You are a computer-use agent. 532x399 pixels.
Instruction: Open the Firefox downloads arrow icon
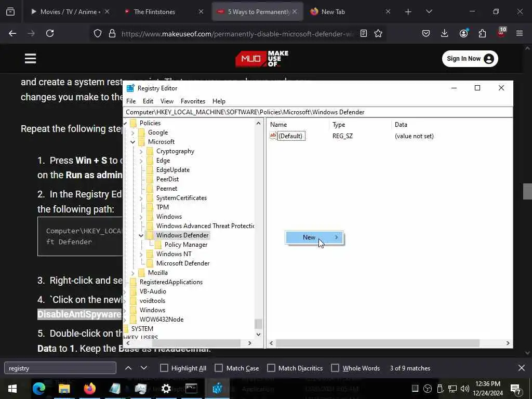click(x=445, y=33)
